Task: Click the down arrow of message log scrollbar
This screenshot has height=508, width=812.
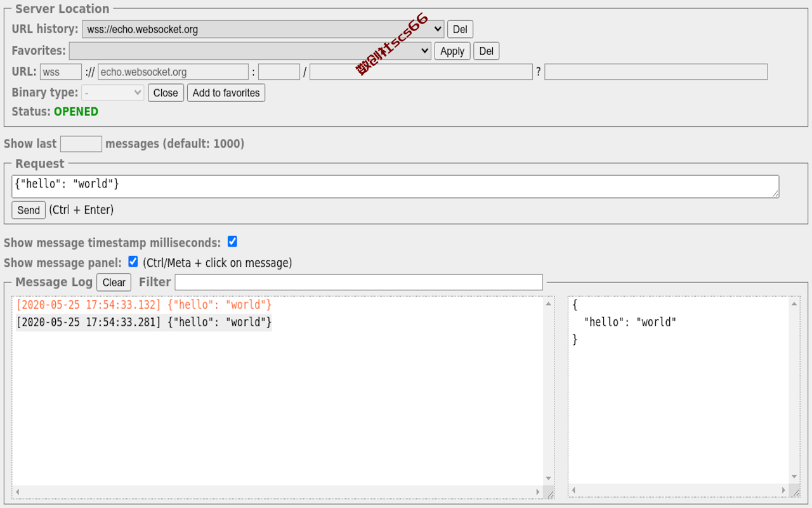Action: [549, 479]
